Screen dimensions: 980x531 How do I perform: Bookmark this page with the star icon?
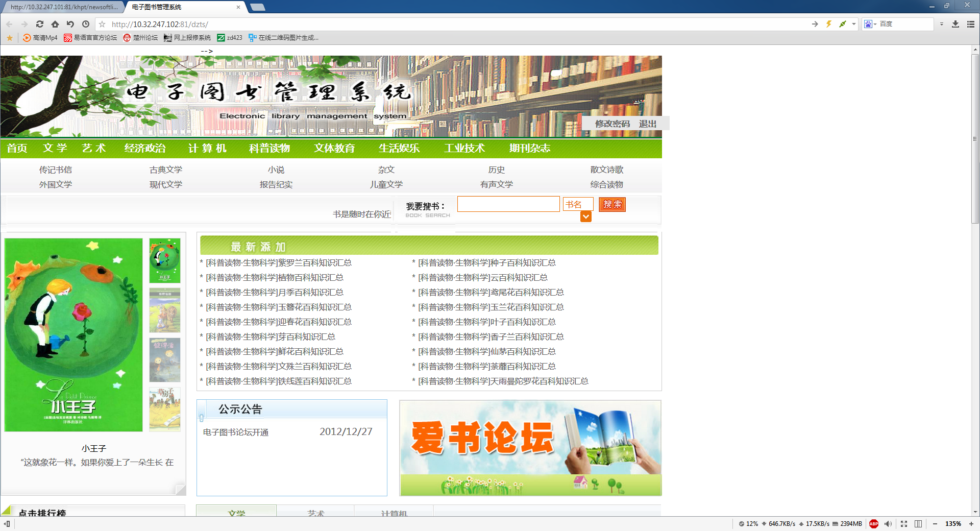pyautogui.click(x=102, y=24)
